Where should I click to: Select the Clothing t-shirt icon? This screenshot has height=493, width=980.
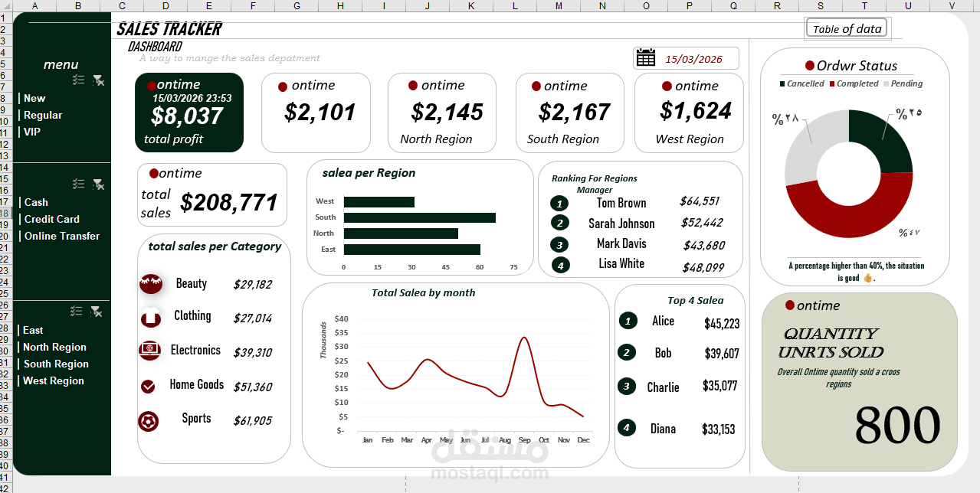click(150, 316)
